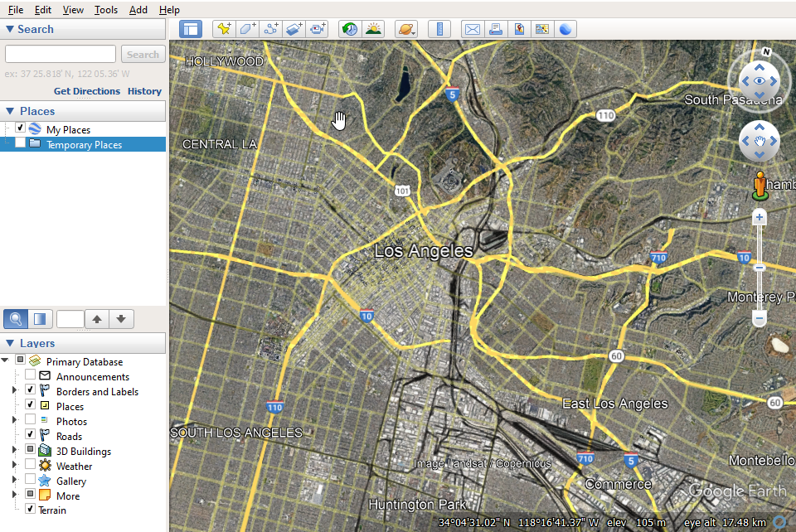Save image of the current view
The height and width of the screenshot is (532, 796).
(519, 29)
